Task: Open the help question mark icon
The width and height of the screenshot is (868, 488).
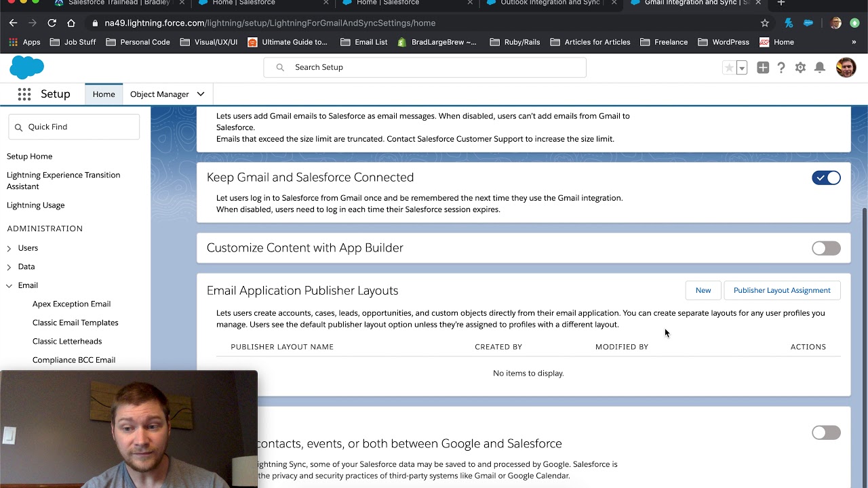Action: (x=781, y=68)
